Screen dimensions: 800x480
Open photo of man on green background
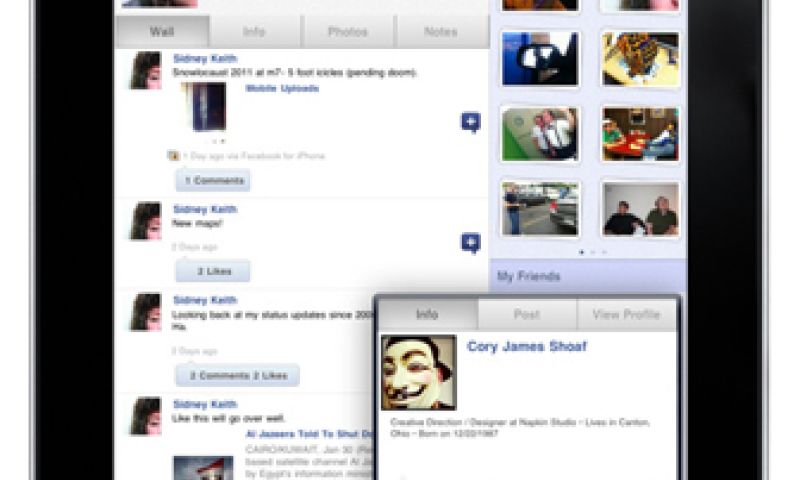click(x=540, y=134)
